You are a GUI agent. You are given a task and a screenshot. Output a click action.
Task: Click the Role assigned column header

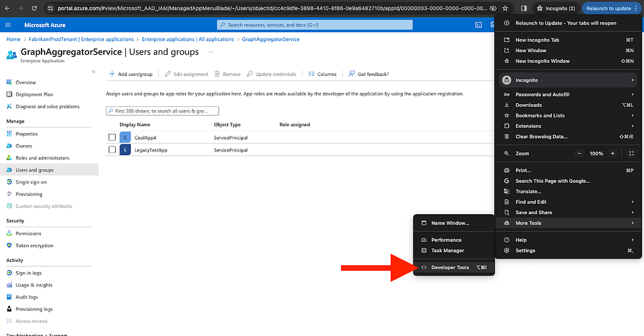294,125
